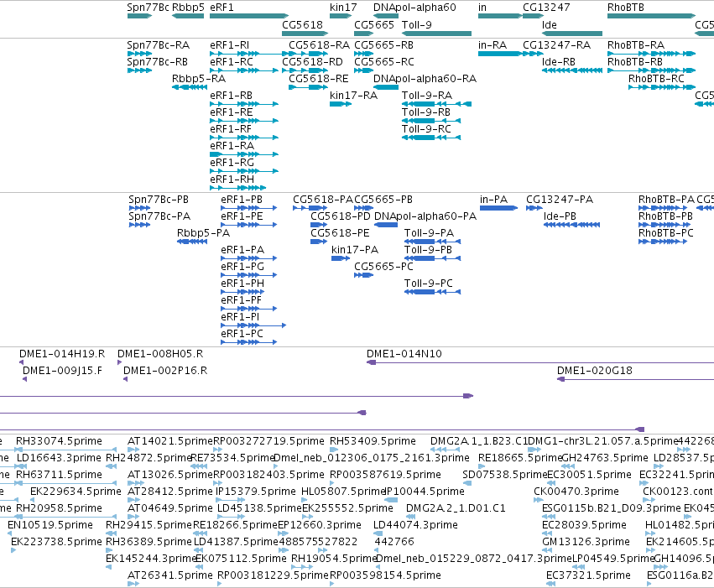
Task: Select transcript Toll-9-RA
Action: (x=436, y=104)
